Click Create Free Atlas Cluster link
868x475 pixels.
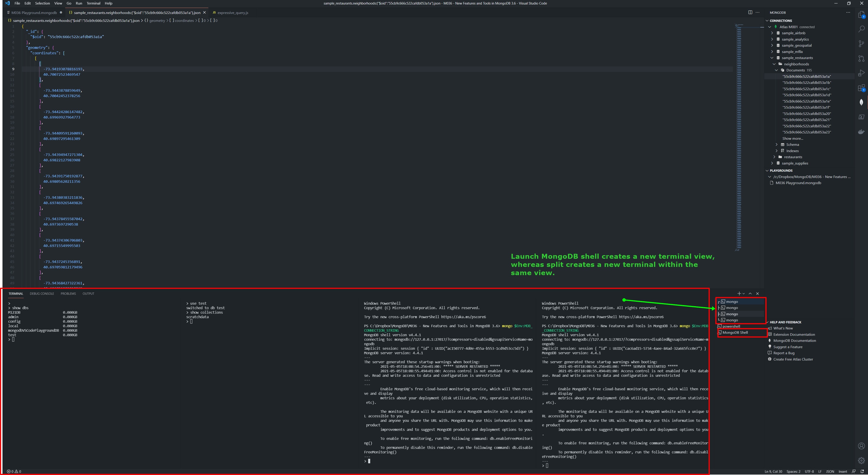pos(793,359)
